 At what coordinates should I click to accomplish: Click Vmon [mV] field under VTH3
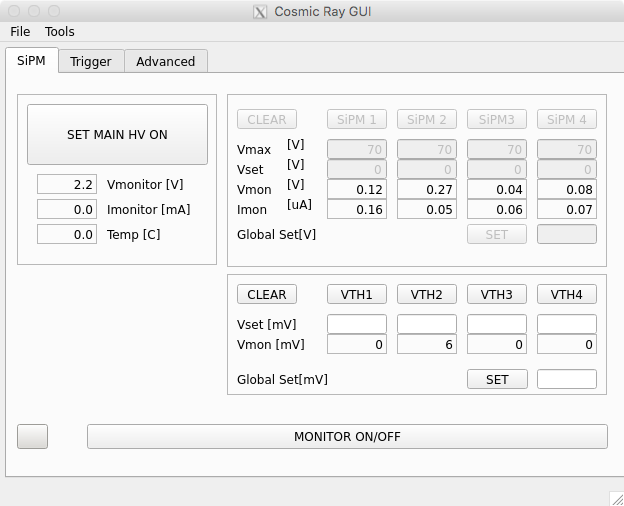tap(497, 344)
